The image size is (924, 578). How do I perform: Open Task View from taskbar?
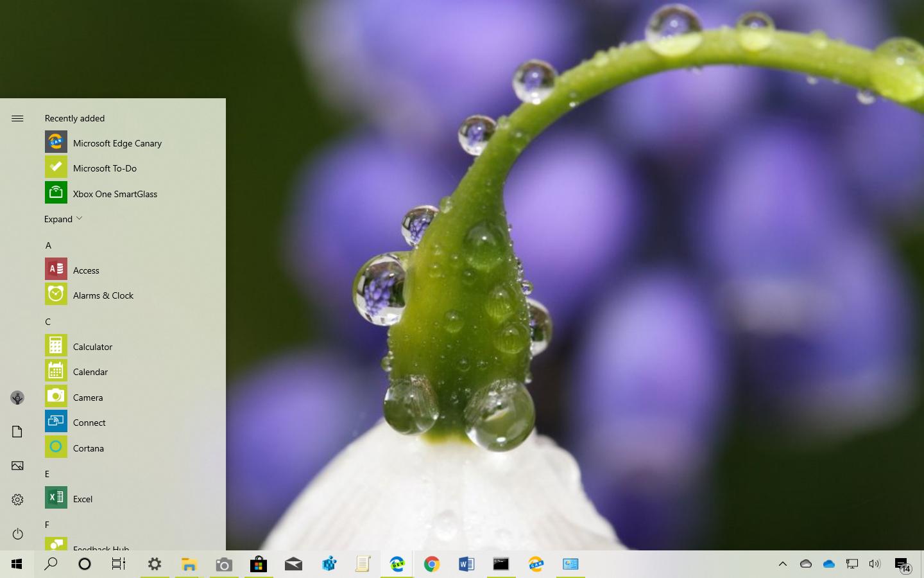coord(119,564)
